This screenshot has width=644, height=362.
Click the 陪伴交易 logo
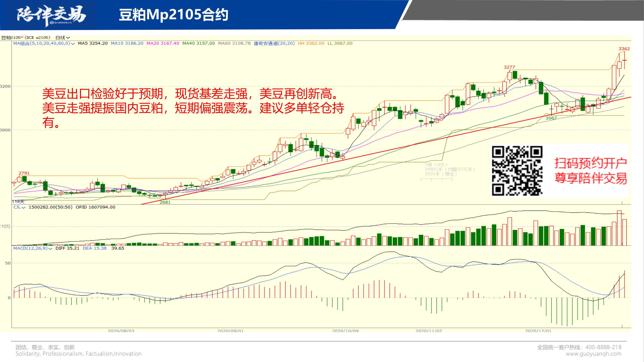click(x=51, y=15)
